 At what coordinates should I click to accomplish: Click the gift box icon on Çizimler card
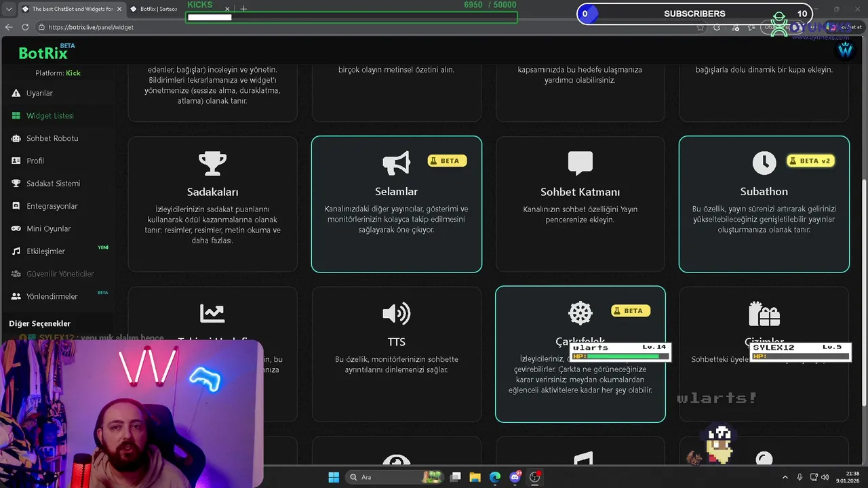pos(764,313)
